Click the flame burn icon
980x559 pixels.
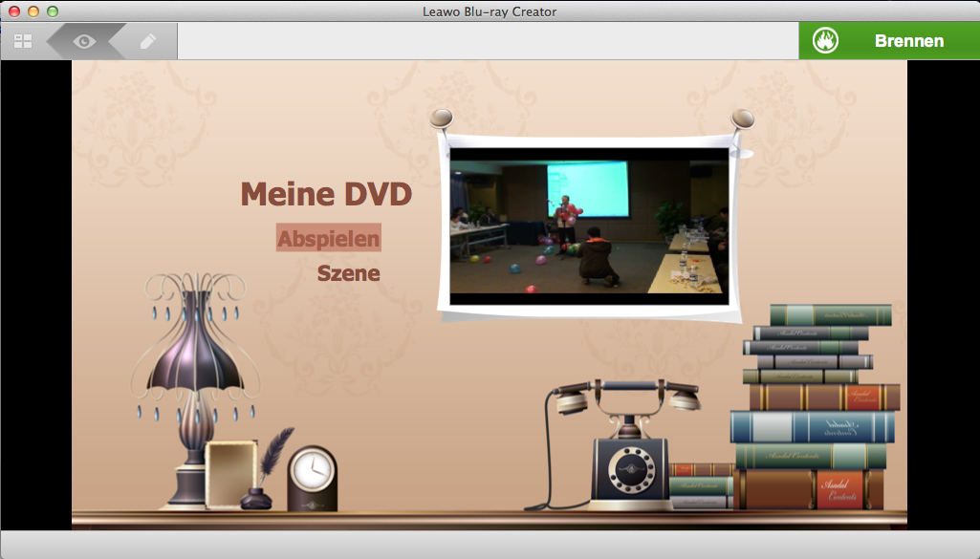(825, 41)
